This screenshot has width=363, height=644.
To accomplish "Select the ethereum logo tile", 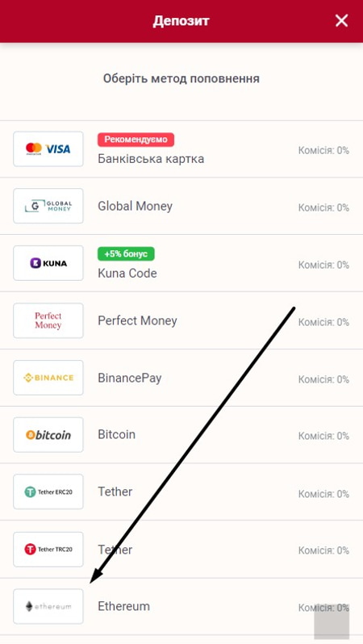I will (48, 606).
